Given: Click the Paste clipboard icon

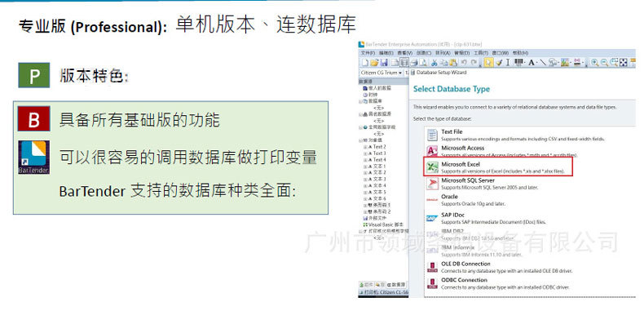Looking at the screenshot, I should pos(453,63).
